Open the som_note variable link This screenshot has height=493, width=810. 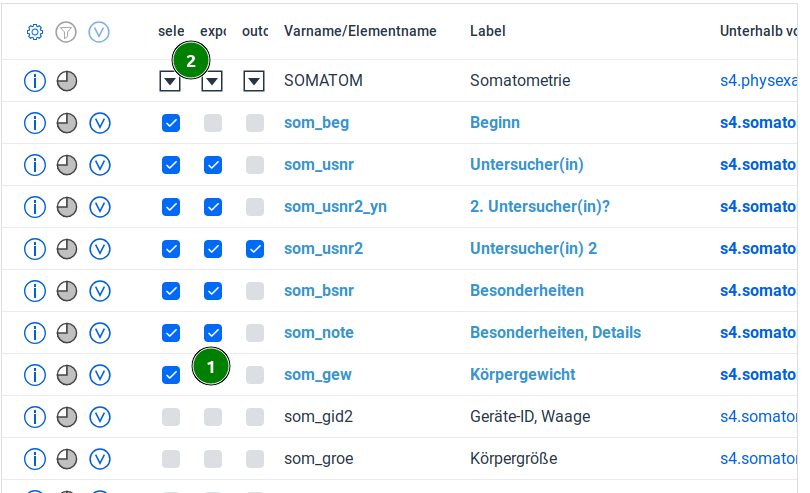318,333
